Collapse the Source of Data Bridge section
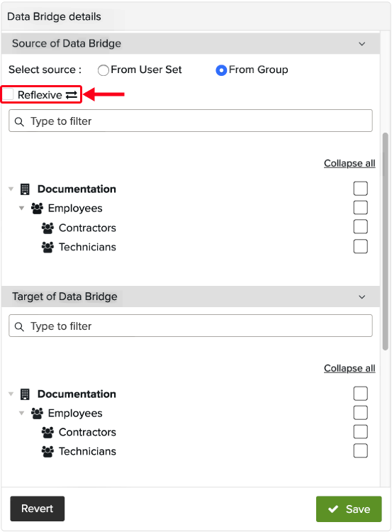 [362, 44]
